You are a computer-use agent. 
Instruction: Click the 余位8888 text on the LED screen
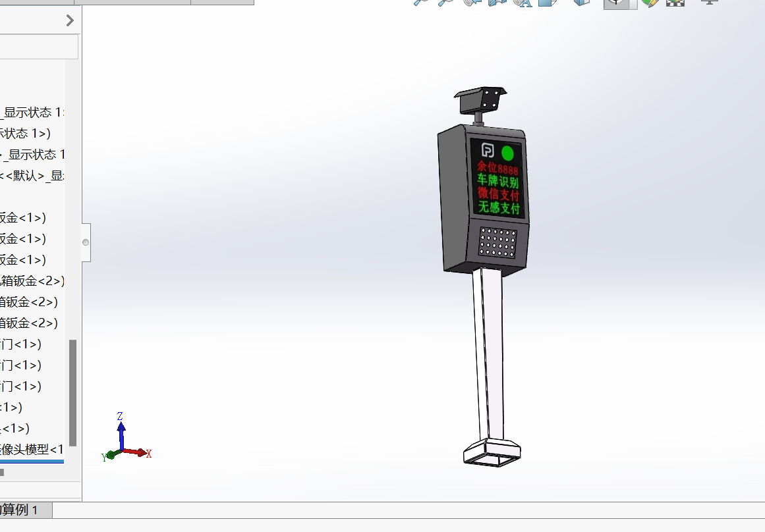[497, 169]
